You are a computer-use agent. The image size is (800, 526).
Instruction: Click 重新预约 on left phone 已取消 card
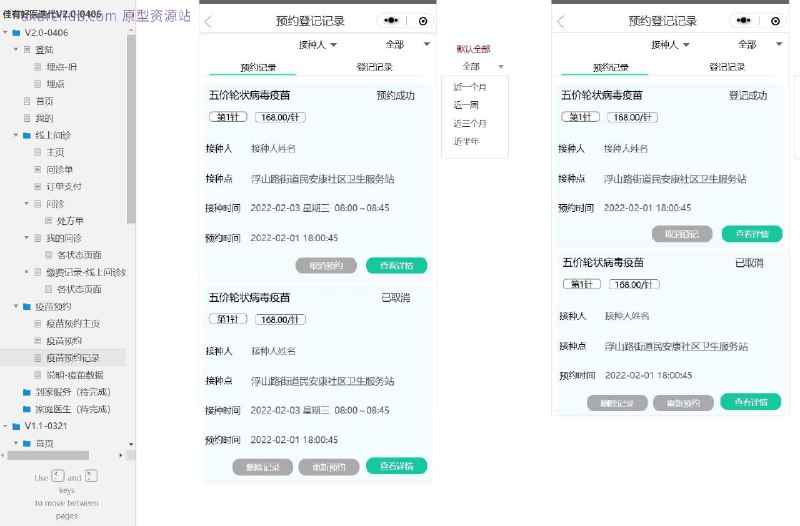pos(329,467)
